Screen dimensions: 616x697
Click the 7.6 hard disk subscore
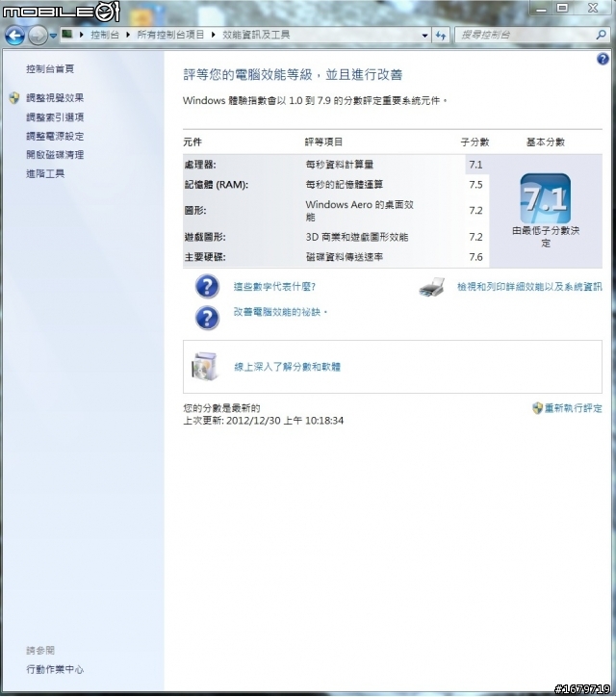[475, 257]
